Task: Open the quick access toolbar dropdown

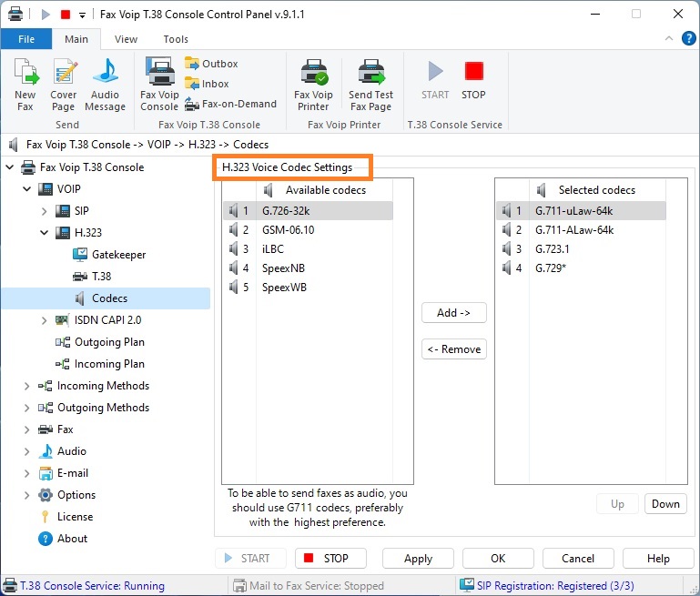Action: pyautogui.click(x=82, y=15)
